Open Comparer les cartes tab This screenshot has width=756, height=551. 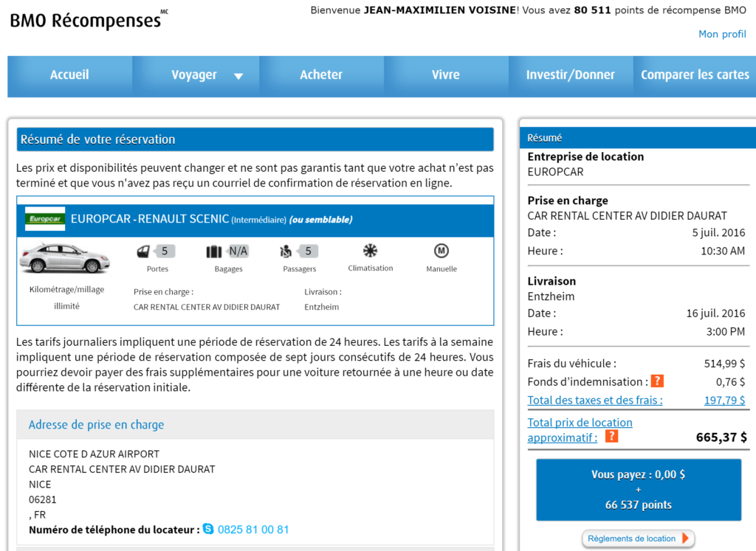(695, 75)
